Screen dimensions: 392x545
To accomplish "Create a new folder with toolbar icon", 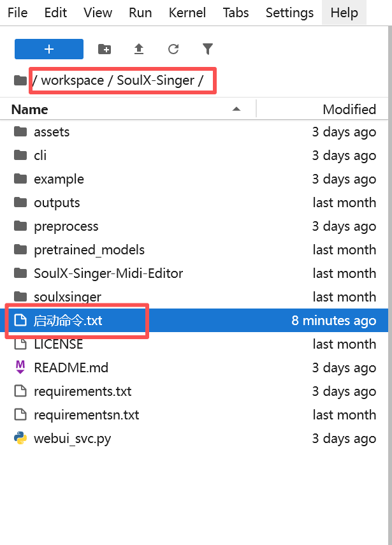I will [x=105, y=49].
